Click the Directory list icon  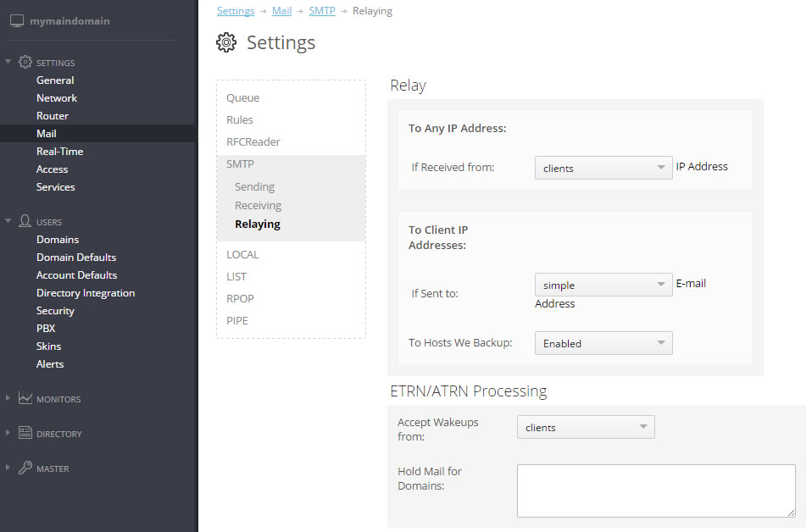click(25, 433)
